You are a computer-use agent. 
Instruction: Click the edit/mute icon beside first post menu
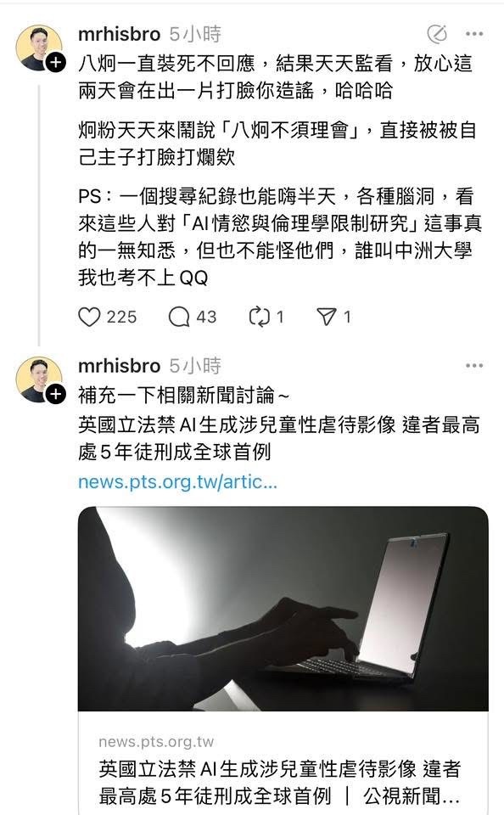437,34
